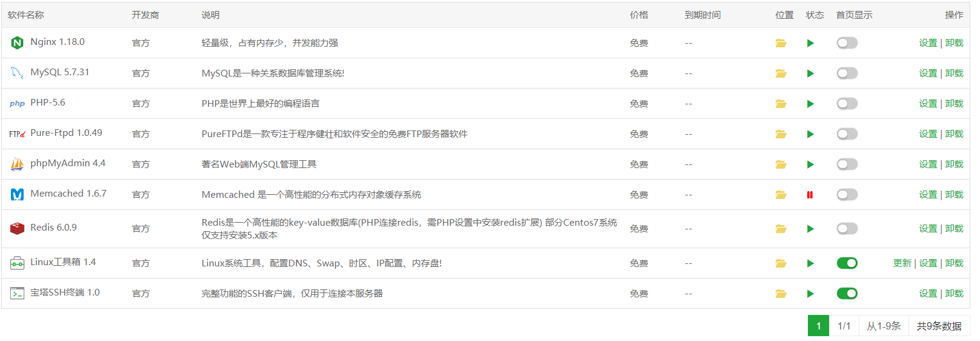Click MySQL running status play icon
This screenshot has width=980, height=341.
tap(810, 73)
